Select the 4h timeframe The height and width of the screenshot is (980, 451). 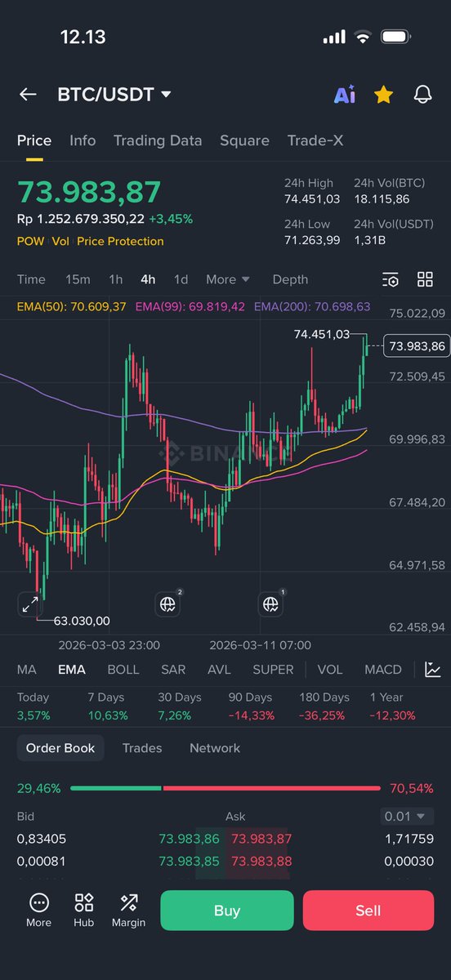click(148, 279)
